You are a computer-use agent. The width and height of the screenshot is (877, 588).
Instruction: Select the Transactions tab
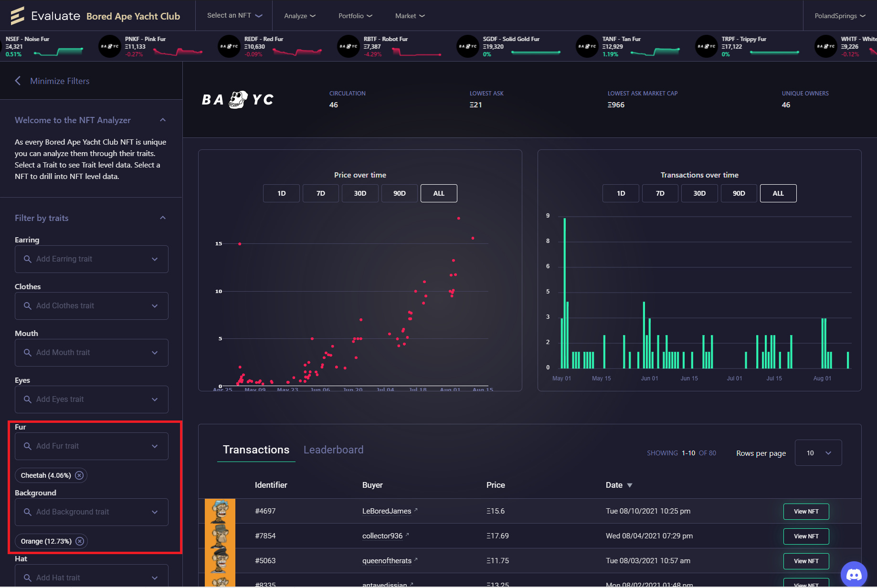(256, 450)
